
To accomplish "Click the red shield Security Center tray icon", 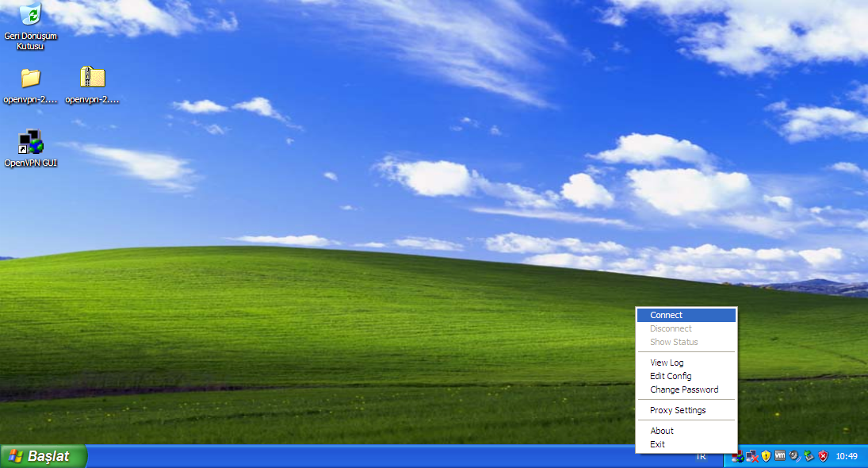I will [823, 456].
